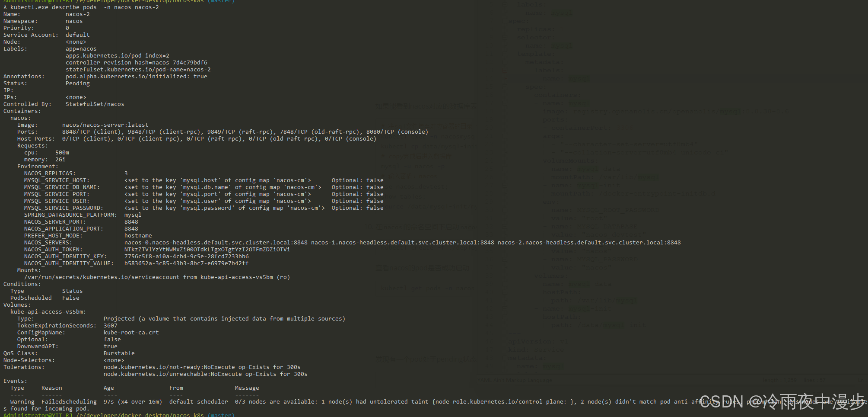Click identity key '7756c5f8-a10a-4cb4-9c5e-28fcd7233bb6'
Image resolution: width=868 pixels, height=417 pixels.
coord(187,257)
